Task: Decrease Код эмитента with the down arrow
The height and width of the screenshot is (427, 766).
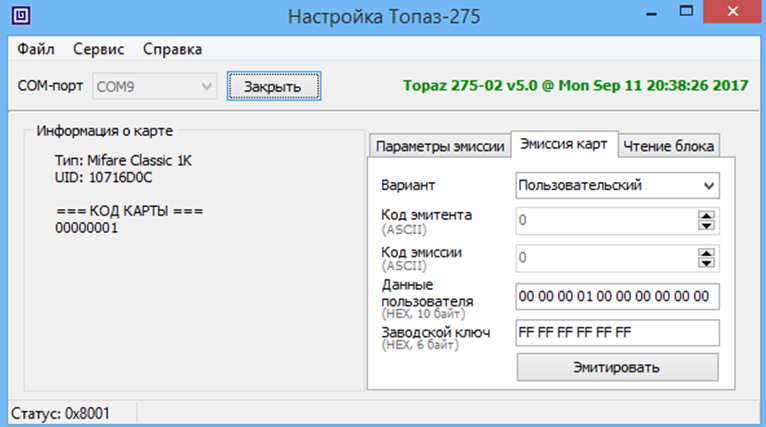Action: coord(706,226)
